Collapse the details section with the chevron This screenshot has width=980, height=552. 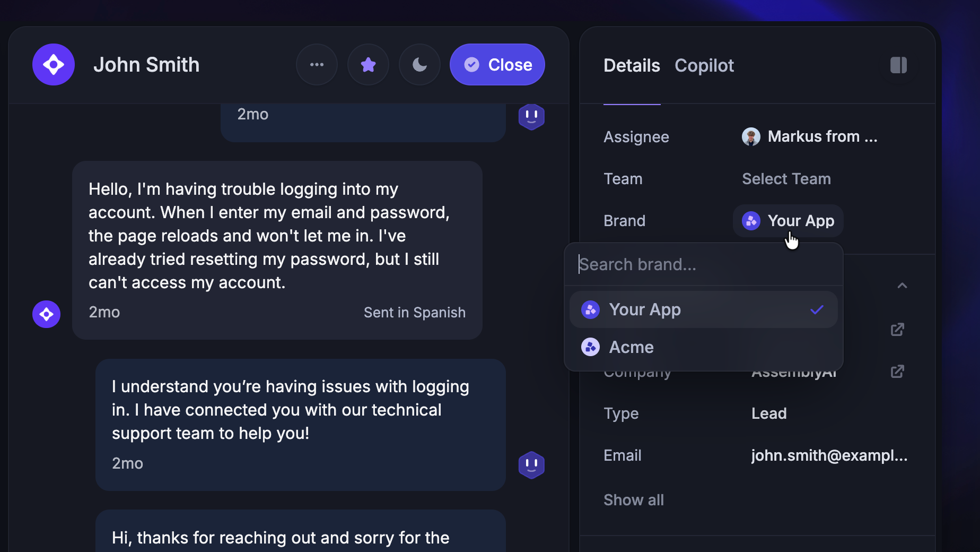[x=902, y=286]
